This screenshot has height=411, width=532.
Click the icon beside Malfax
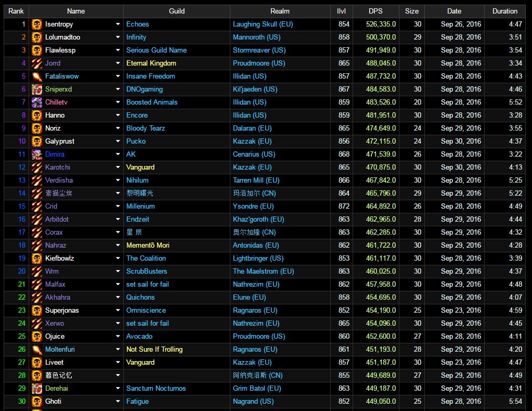[36, 285]
